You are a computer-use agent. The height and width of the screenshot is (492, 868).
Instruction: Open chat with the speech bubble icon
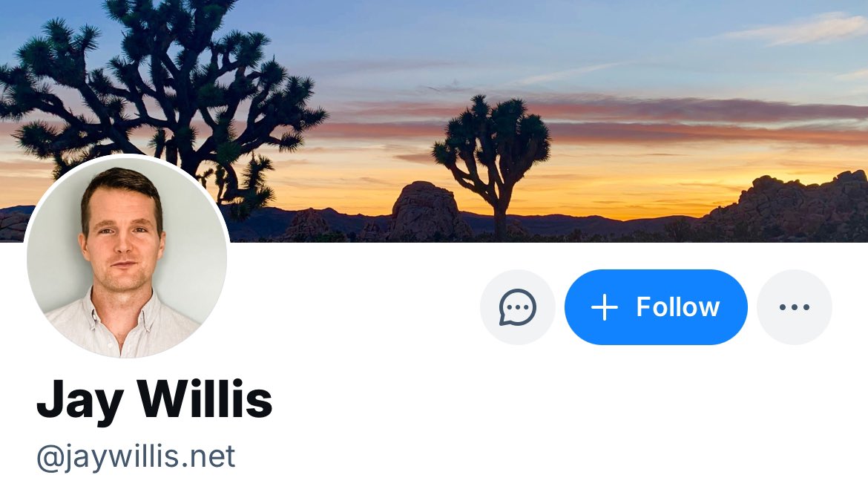click(518, 307)
